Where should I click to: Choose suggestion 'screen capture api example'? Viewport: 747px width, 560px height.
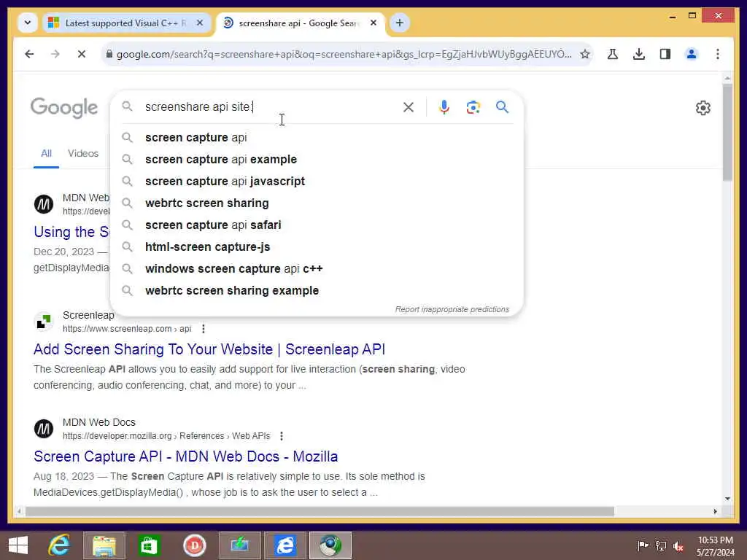tap(317, 160)
